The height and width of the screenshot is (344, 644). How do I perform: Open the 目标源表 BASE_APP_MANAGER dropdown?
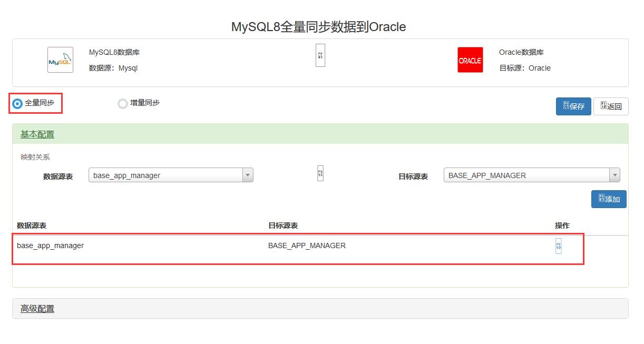[532, 175]
